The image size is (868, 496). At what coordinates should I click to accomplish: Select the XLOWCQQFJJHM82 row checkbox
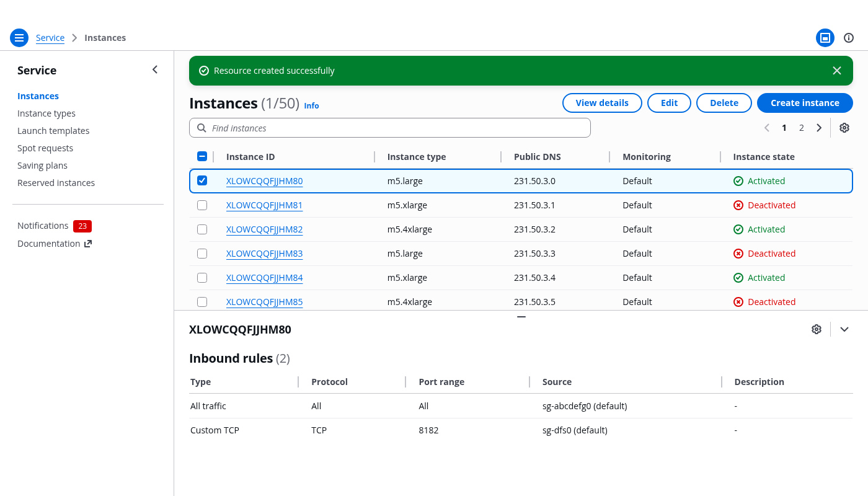202,229
